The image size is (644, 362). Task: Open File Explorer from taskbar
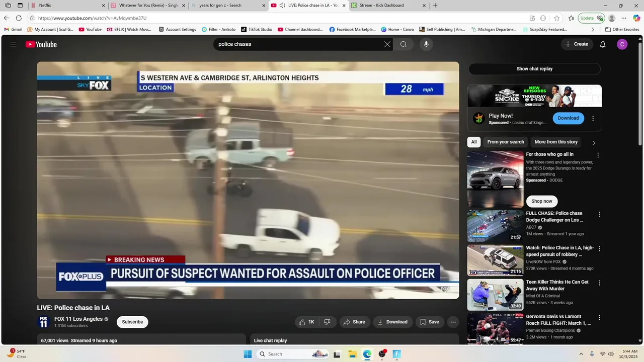352,354
